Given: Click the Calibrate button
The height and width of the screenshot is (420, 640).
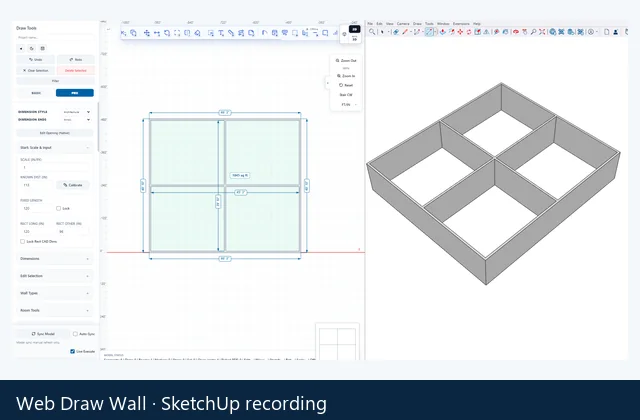Looking at the screenshot, I should pyautogui.click(x=73, y=185).
